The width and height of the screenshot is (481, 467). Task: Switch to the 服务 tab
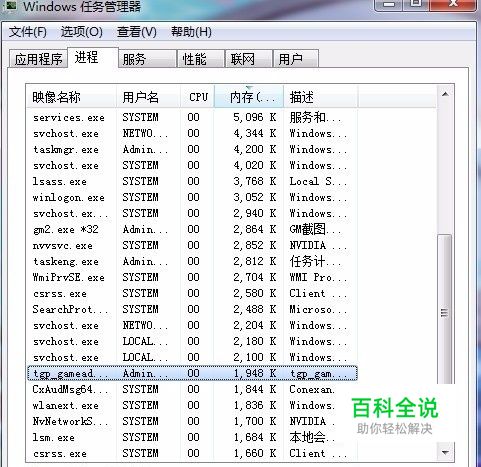tap(147, 59)
